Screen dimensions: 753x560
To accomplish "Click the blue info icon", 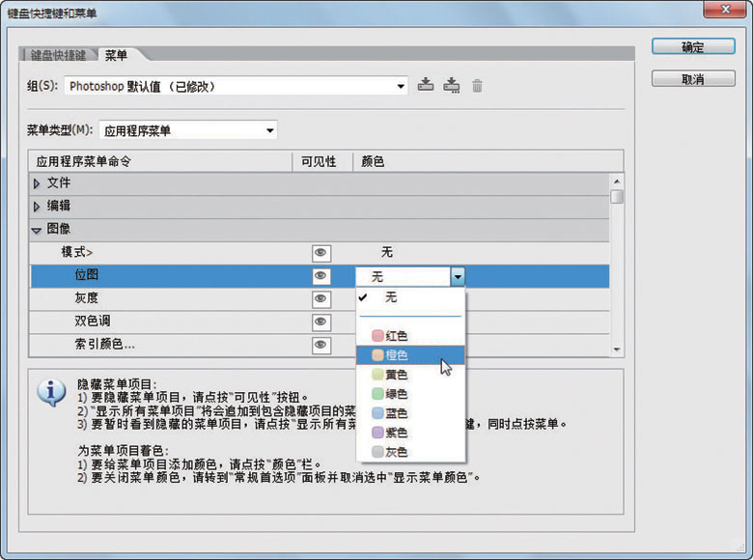I will click(x=50, y=391).
